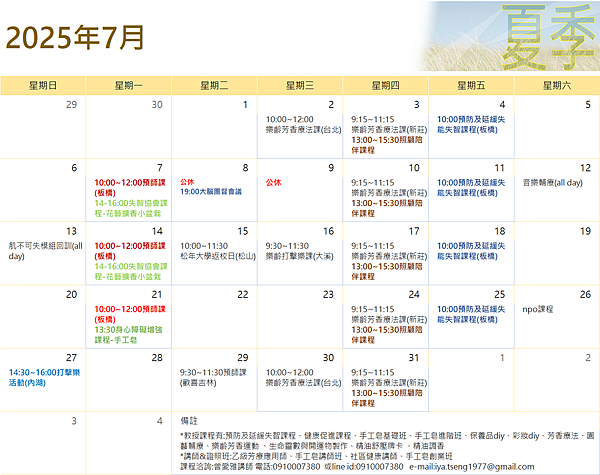Viewport: 600px width, 475px height.
Task: Click the July 10 "9:15~11:15" 新莊 aromatherapy event
Action: click(389, 188)
